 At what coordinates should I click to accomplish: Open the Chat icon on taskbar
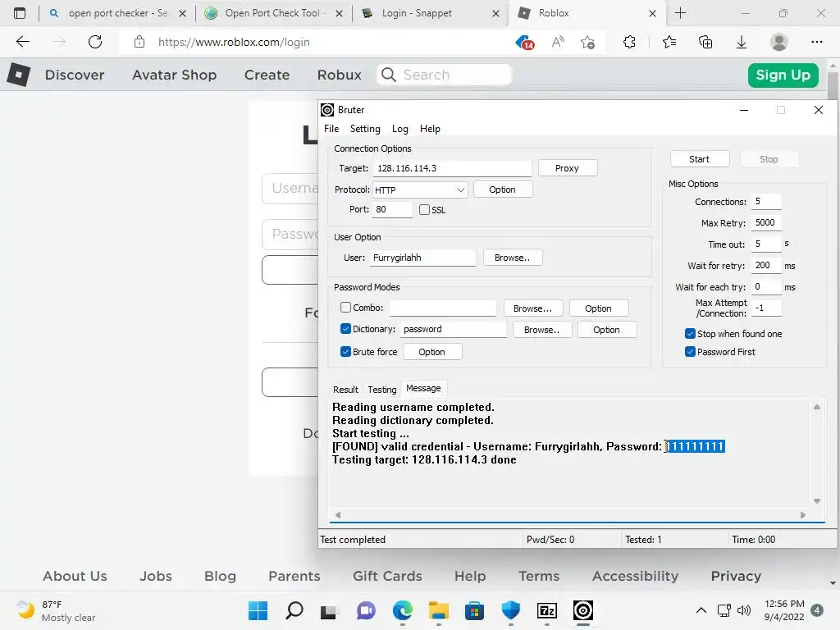[367, 610]
